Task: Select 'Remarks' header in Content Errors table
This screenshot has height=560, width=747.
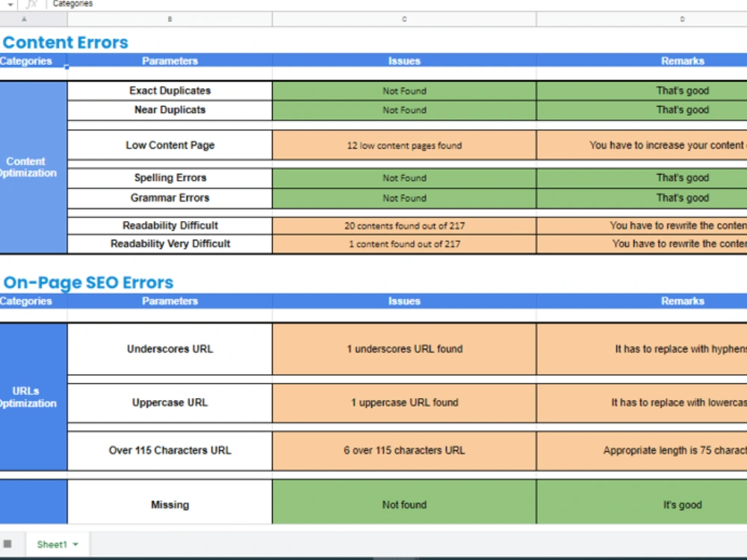Action: 642,61
